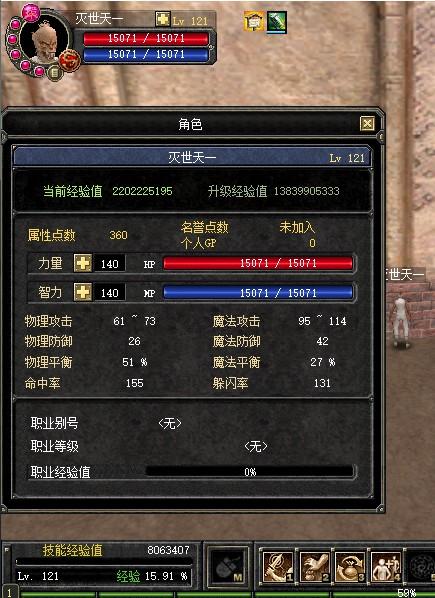Use the sword skill in hotbar slot 1

click(277, 567)
